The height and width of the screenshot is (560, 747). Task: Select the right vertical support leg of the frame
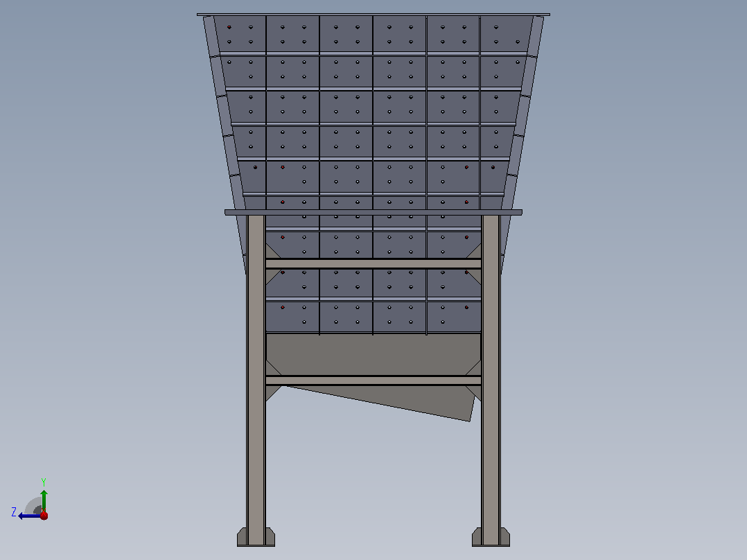click(491, 380)
